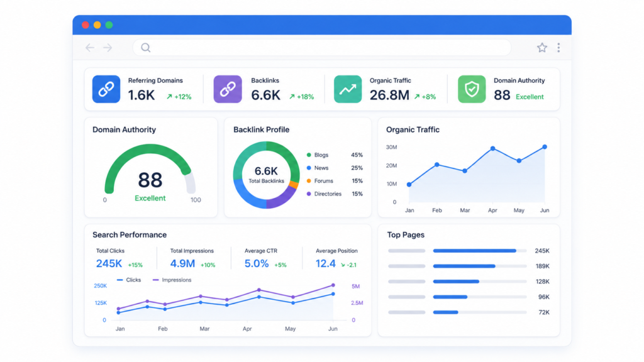644x362 pixels.
Task: Click the yellow minimize window dot
Action: coord(97,25)
